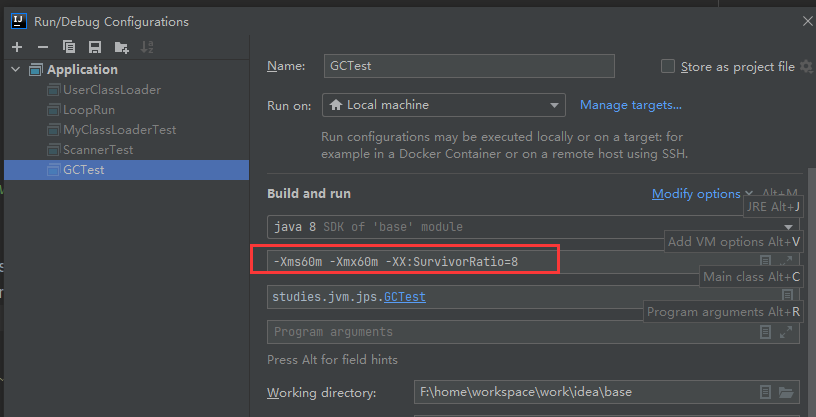The height and width of the screenshot is (417, 816).
Task: Browse for the working directory folder
Action: pos(786,392)
